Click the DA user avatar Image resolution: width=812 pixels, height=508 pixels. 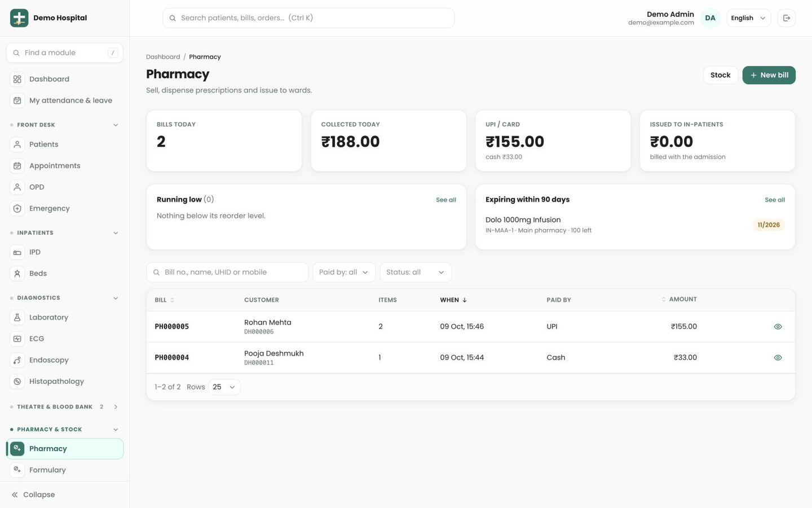[710, 18]
